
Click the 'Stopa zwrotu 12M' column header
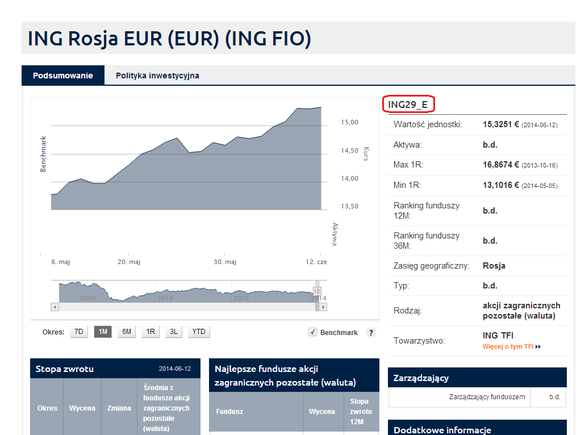[x=360, y=411]
